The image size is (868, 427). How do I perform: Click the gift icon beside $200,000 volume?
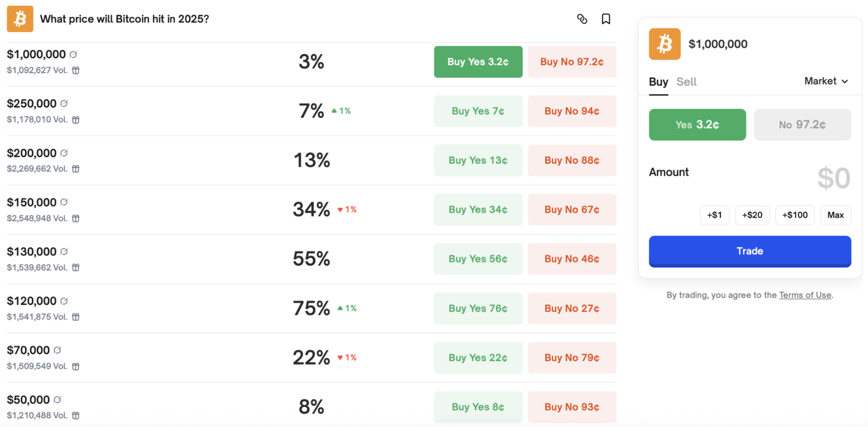tap(76, 169)
